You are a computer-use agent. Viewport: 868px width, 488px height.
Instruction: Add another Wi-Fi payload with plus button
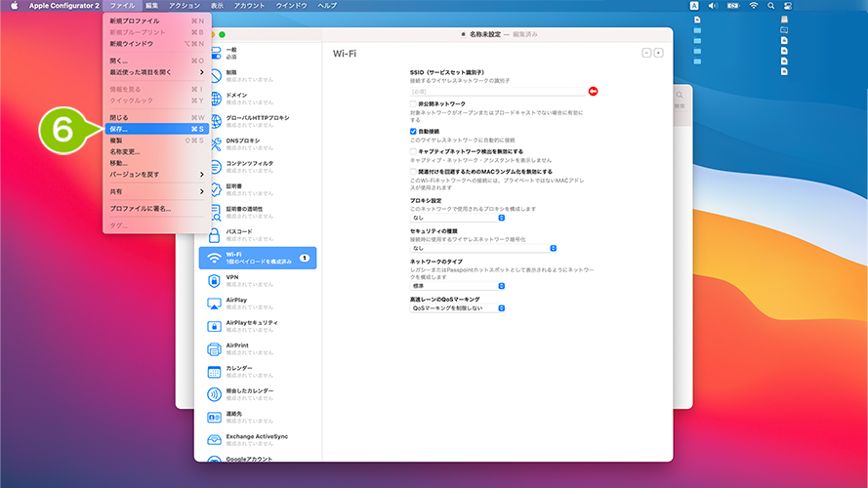pyautogui.click(x=658, y=53)
